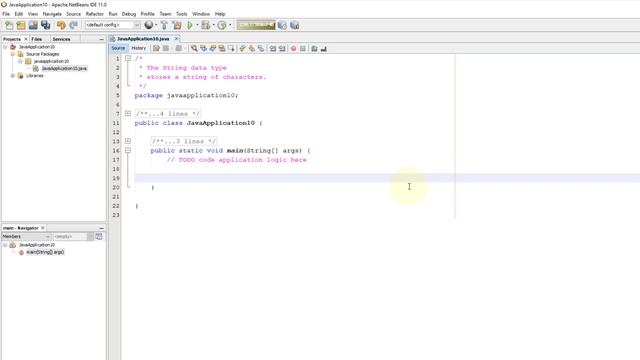640x360 pixels.
Task: Expand the folded comment at line 7
Action: pos(128,113)
